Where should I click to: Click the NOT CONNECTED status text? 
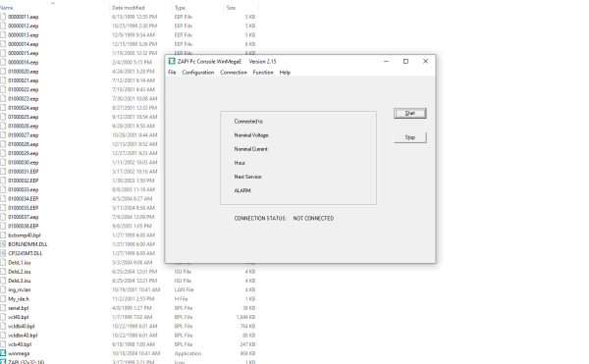click(x=313, y=219)
